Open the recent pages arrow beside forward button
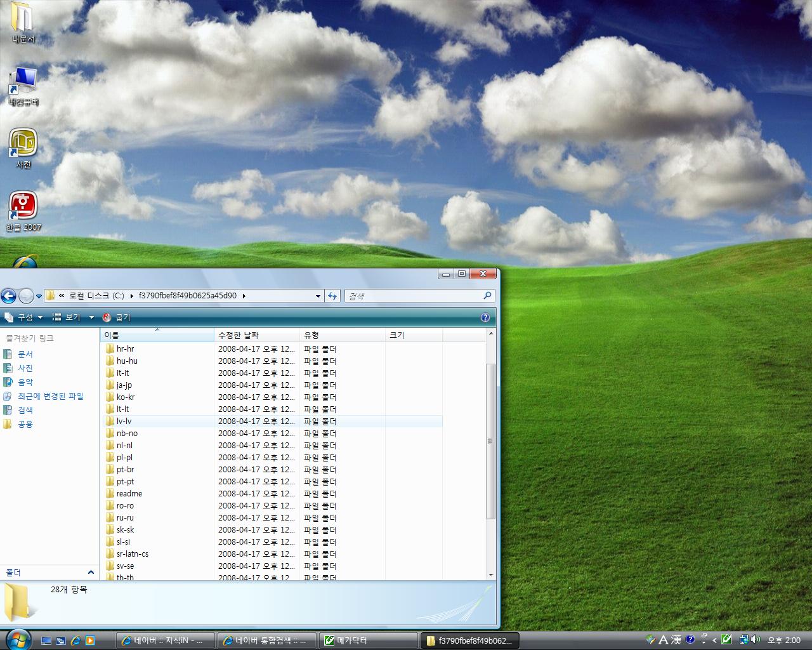 point(39,296)
